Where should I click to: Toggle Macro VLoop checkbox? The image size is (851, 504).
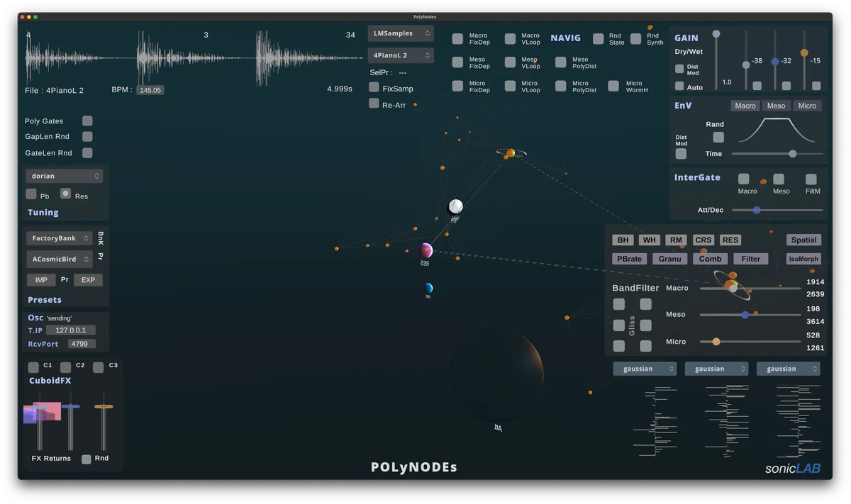click(x=510, y=39)
